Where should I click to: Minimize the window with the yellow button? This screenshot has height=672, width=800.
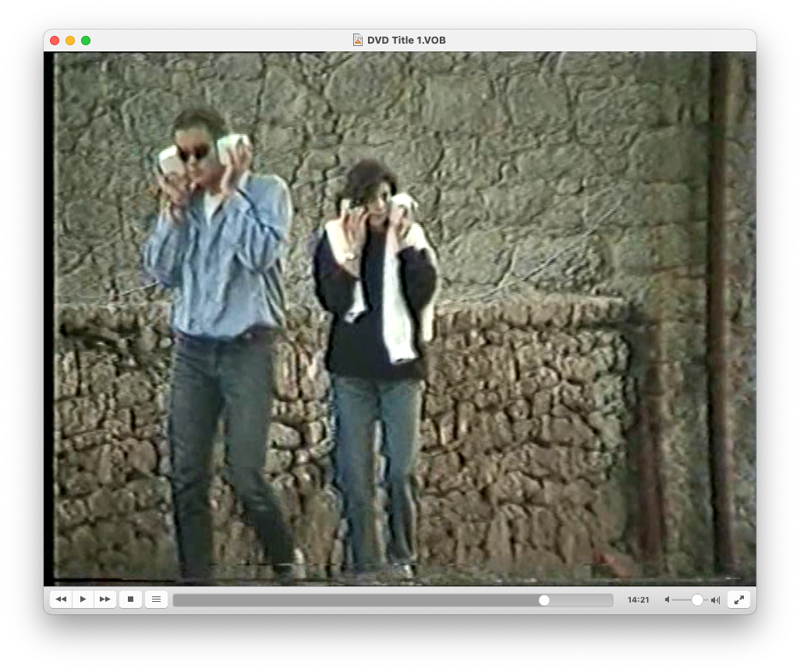click(70, 41)
